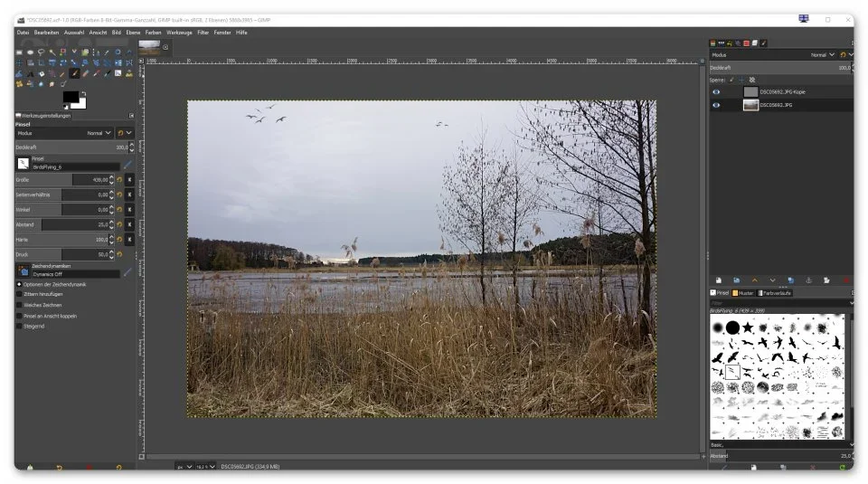
Task: Hide the DSC05692.JPG layer
Action: [716, 105]
